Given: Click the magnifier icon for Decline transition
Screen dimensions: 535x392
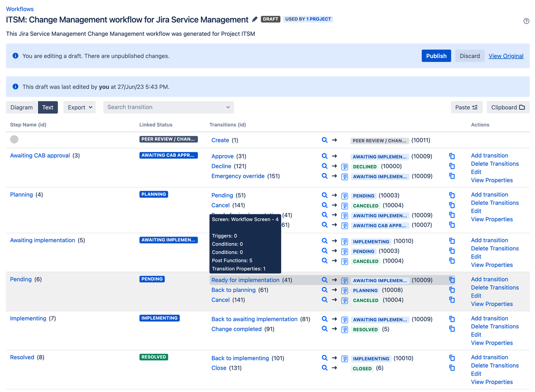Looking at the screenshot, I should pos(324,166).
